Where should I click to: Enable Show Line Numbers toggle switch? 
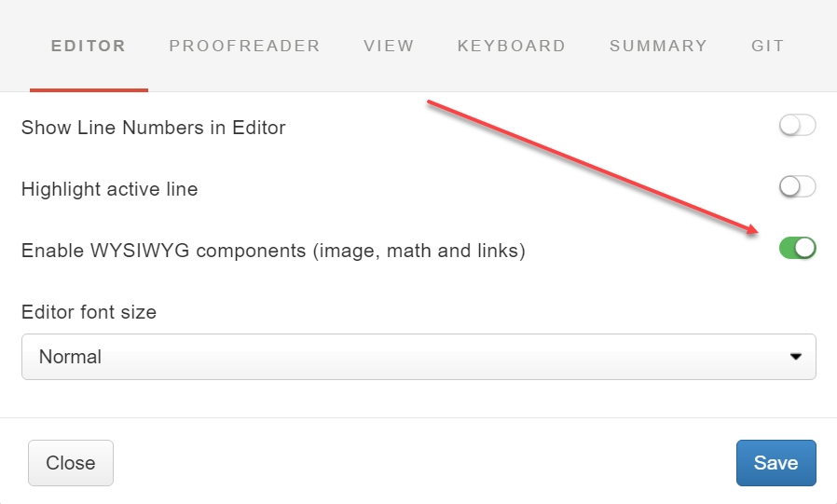click(x=797, y=126)
